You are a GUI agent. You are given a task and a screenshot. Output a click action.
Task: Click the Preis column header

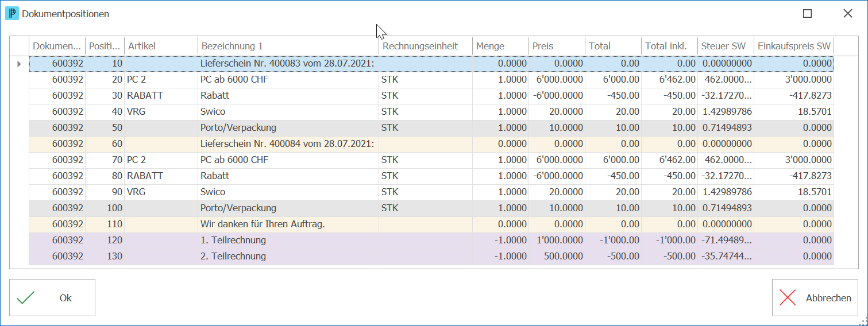click(x=557, y=46)
